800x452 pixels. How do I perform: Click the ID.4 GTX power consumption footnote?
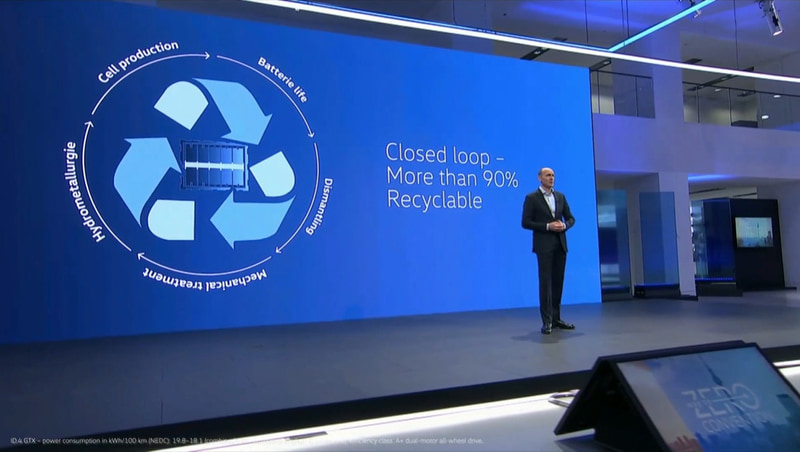point(246,441)
